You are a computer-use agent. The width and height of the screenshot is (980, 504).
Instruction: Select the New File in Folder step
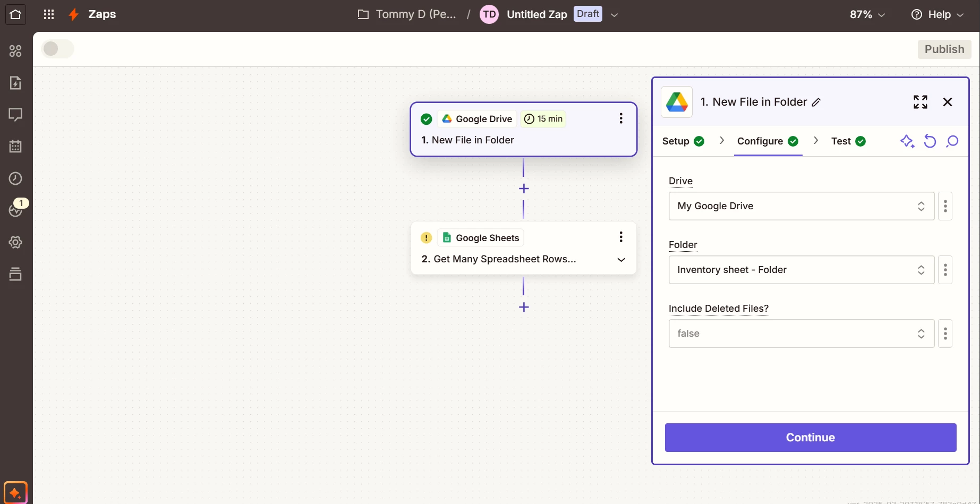tap(524, 130)
